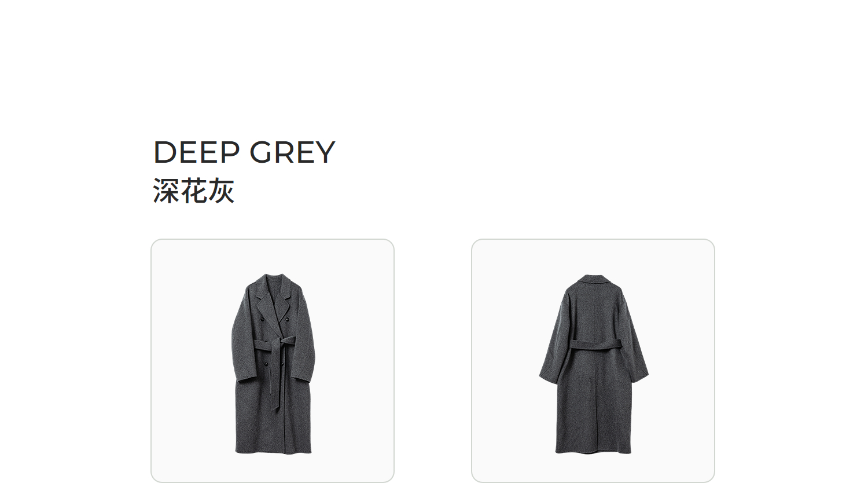Click the hem of the front-view coat

pos(273,449)
